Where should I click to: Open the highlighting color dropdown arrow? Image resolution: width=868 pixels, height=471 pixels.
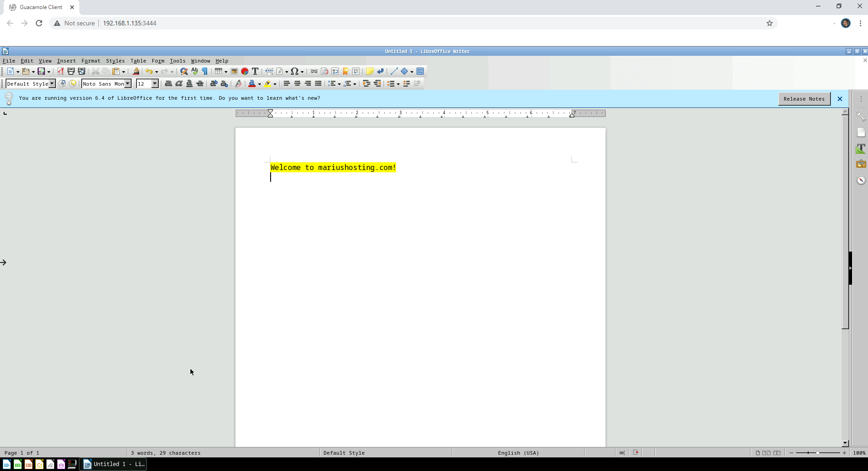click(x=275, y=84)
